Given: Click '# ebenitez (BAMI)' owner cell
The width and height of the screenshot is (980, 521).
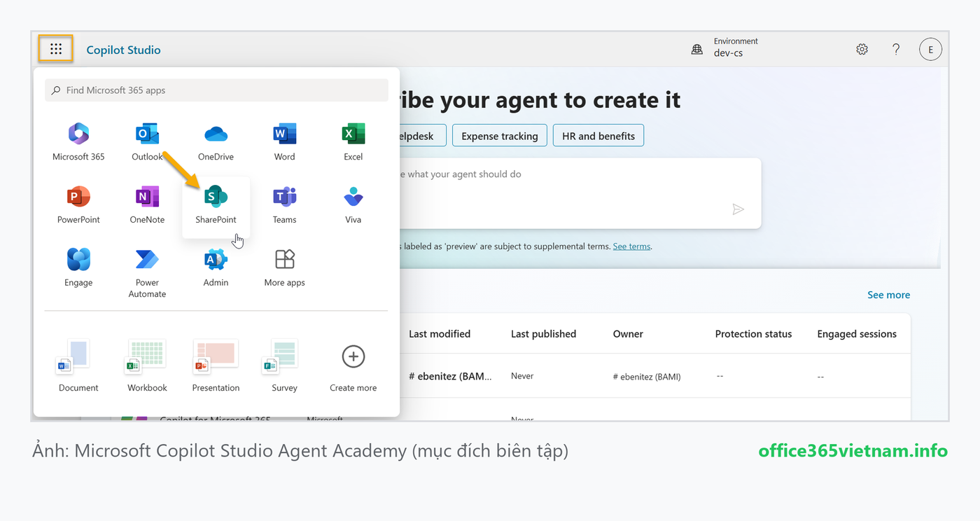Looking at the screenshot, I should click(x=647, y=377).
